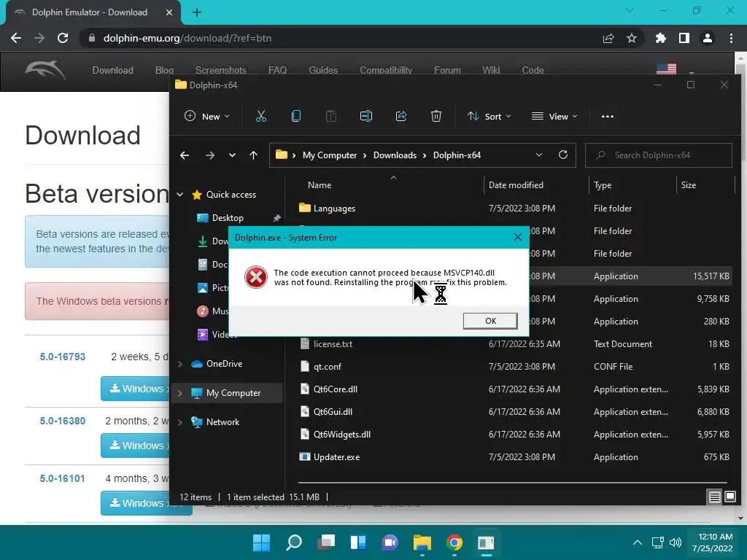The width and height of the screenshot is (747, 560).
Task: Expand OneDrive tree node
Action: [x=180, y=364]
